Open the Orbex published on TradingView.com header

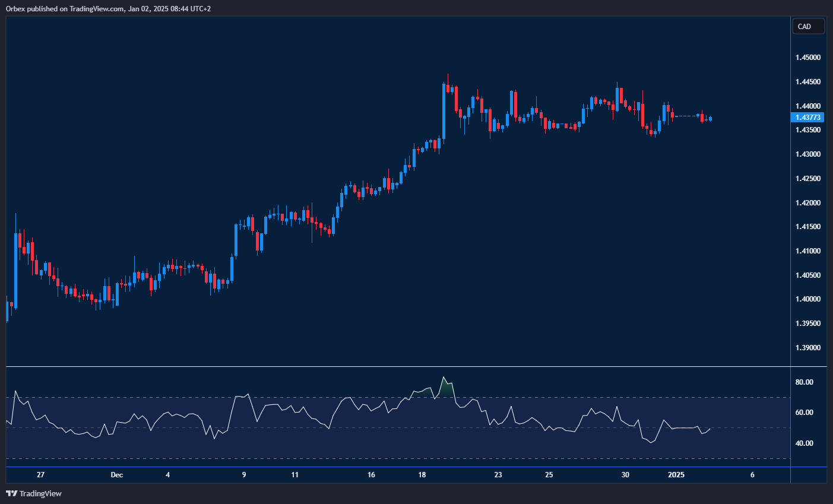[x=108, y=8]
